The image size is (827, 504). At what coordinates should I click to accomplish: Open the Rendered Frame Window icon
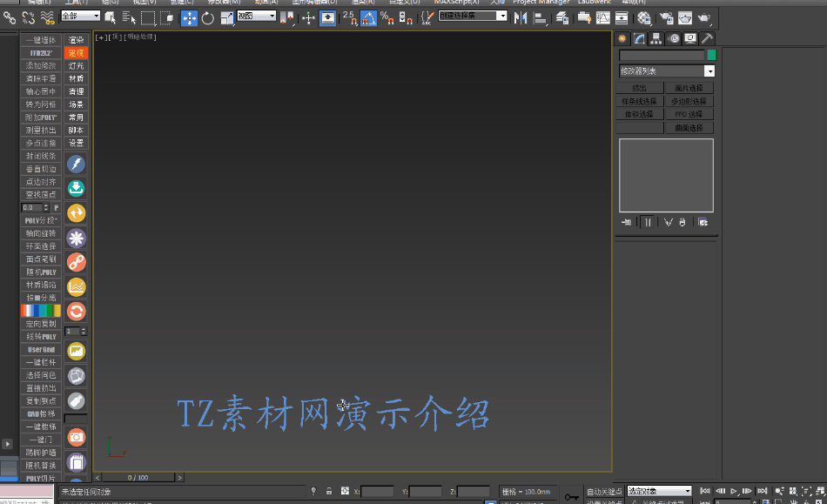685,18
